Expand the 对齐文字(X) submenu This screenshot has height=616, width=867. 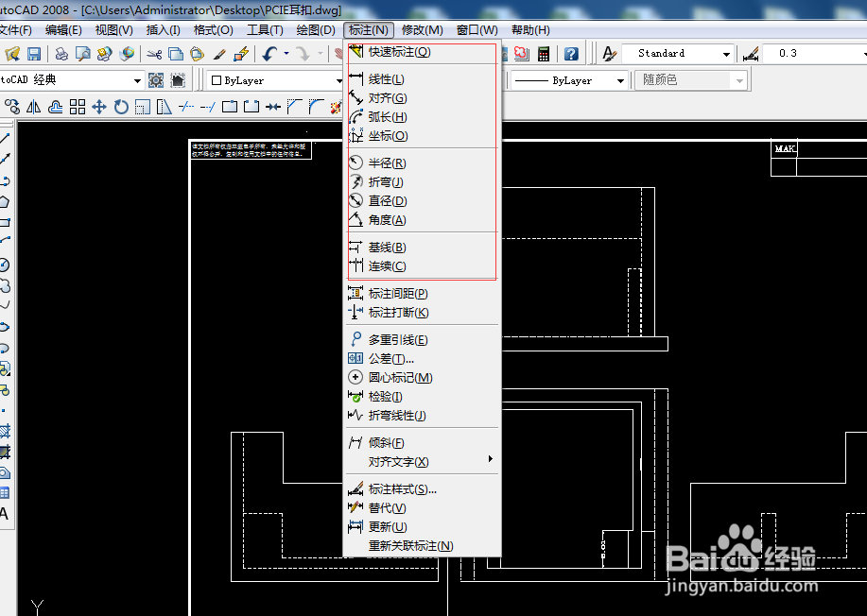[491, 458]
